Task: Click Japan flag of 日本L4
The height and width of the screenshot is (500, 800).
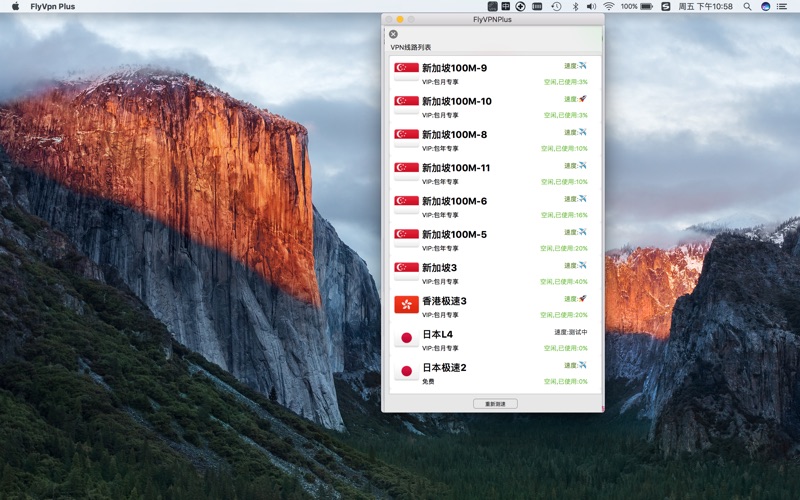Action: [406, 338]
